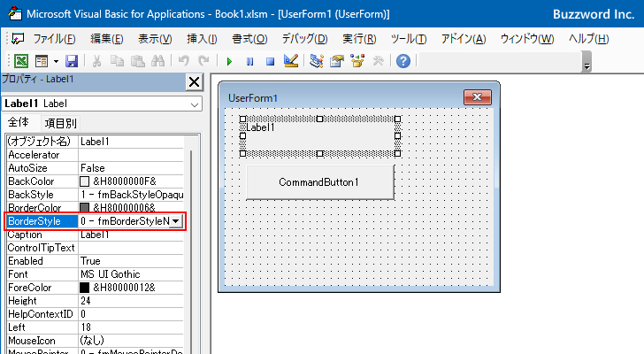Click the HelpContextID value 0
This screenshot has height=354, width=644.
131,314
